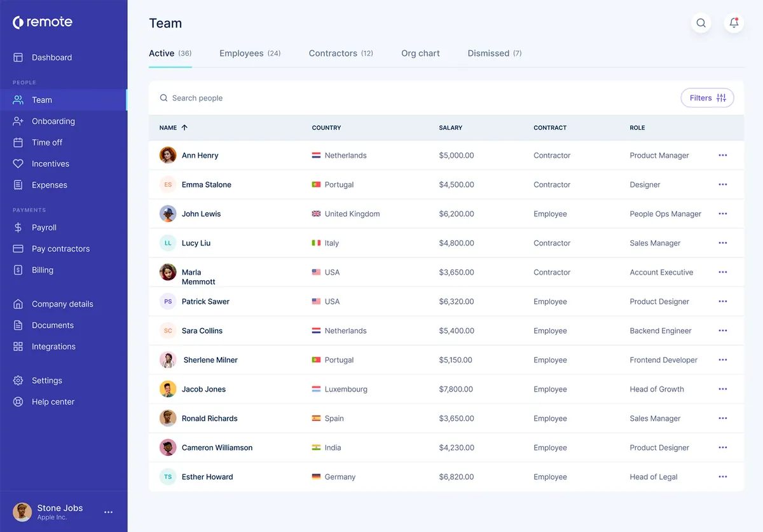Click the Remote logo
The image size is (763, 532).
(x=43, y=22)
